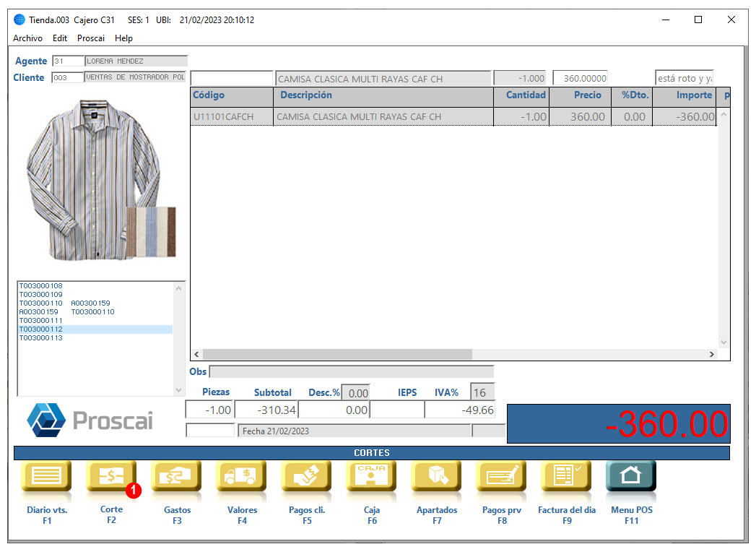Open the Proscai menu
The image size is (756, 552).
tap(91, 38)
